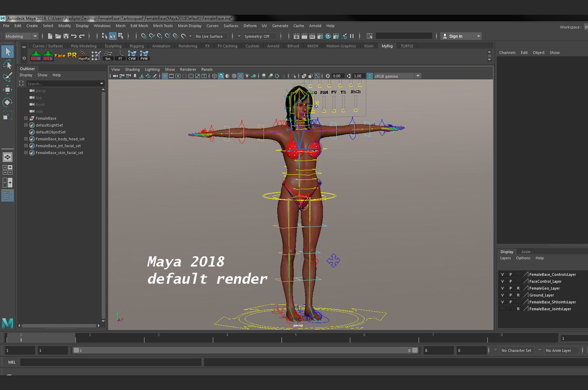Pick the Scale tool in toolbox
Viewport: 588px width, 390px height.
click(x=7, y=115)
